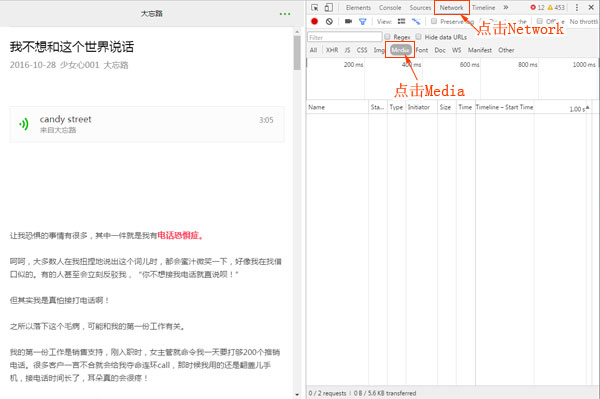Viewport: 600px width, 399px height.
Task: Click the article date 2016-10-28
Action: [x=33, y=65]
